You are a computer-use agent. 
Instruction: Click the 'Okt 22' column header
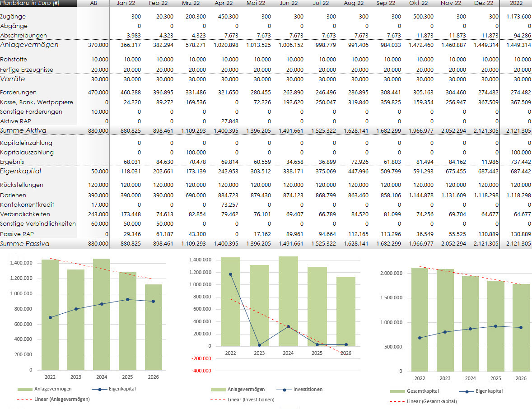click(x=418, y=3)
